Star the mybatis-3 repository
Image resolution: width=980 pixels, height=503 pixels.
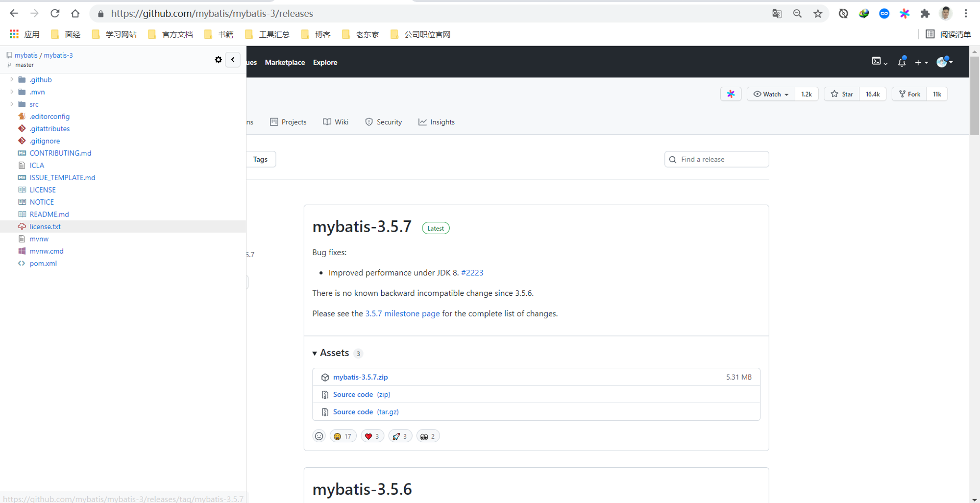(x=842, y=94)
